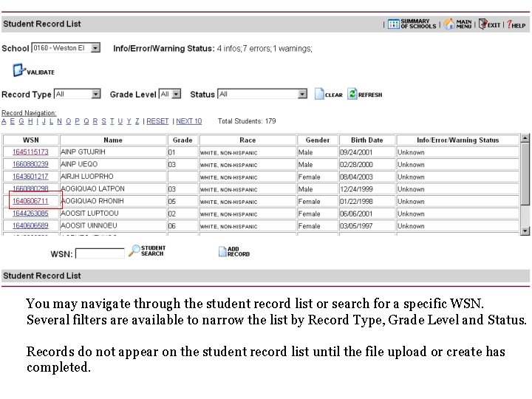This screenshot has height=399, width=532.
Task: Start Student Search magnifier
Action: 134,250
